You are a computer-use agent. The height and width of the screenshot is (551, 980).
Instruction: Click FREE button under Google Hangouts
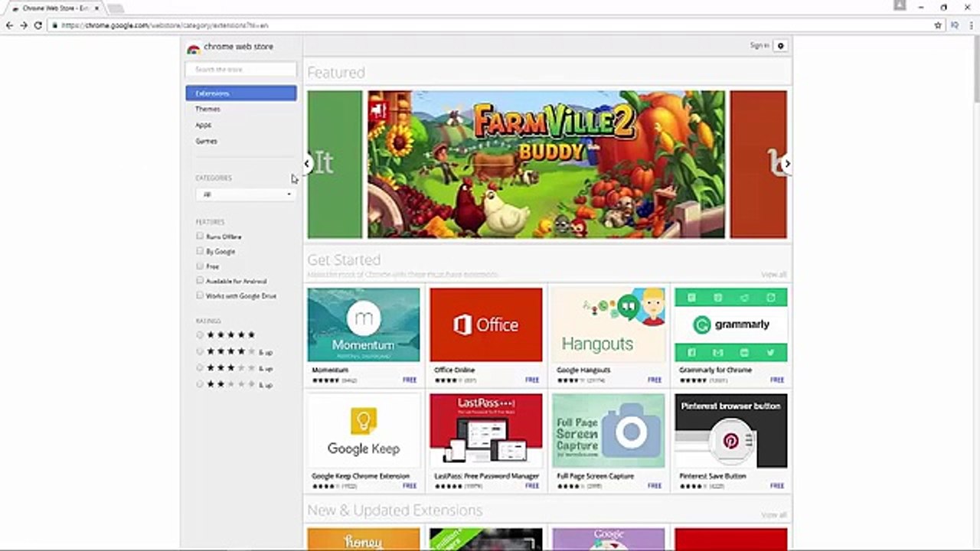[x=655, y=380]
